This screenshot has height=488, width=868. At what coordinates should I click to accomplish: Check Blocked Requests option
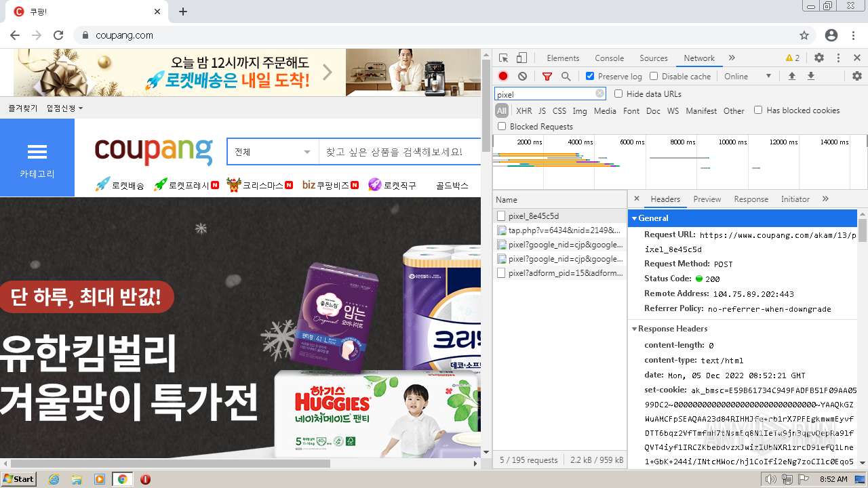click(502, 127)
